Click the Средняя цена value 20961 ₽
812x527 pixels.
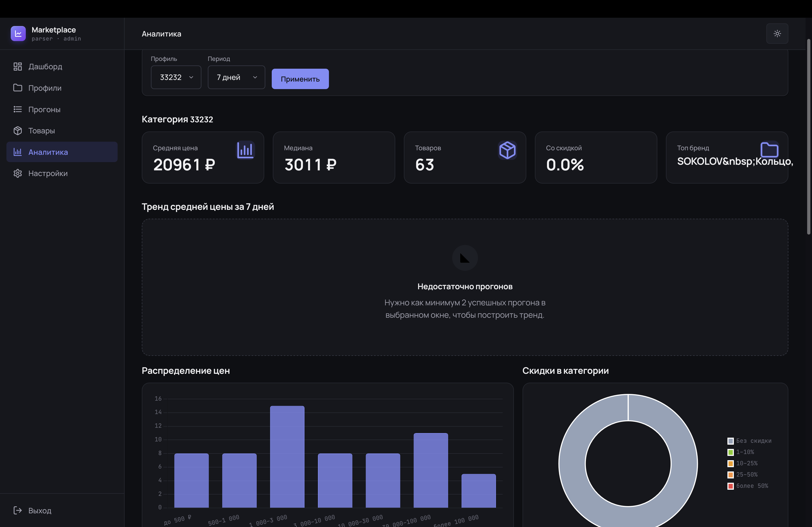[184, 165]
